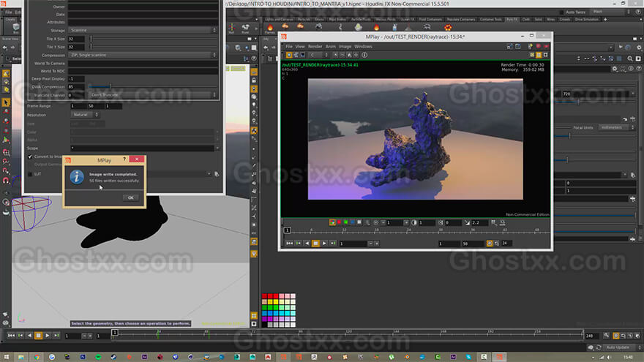The height and width of the screenshot is (362, 644).
Task: Play forward in the main Houdini playbar
Action: pyautogui.click(x=48, y=336)
